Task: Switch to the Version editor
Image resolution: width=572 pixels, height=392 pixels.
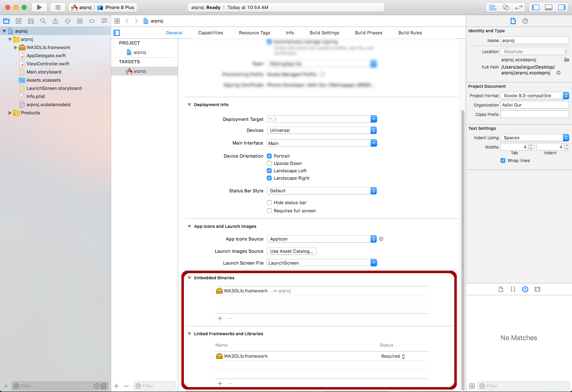Action: [x=519, y=7]
